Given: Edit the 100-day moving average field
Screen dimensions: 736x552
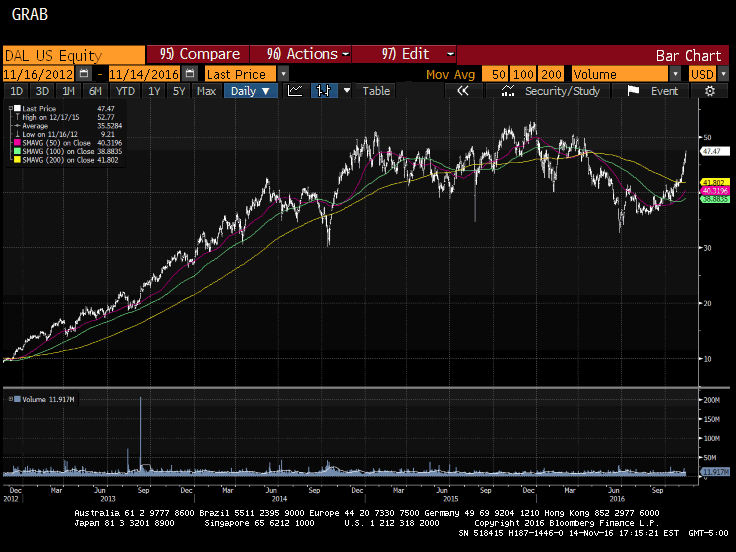Looking at the screenshot, I should coord(523,74).
